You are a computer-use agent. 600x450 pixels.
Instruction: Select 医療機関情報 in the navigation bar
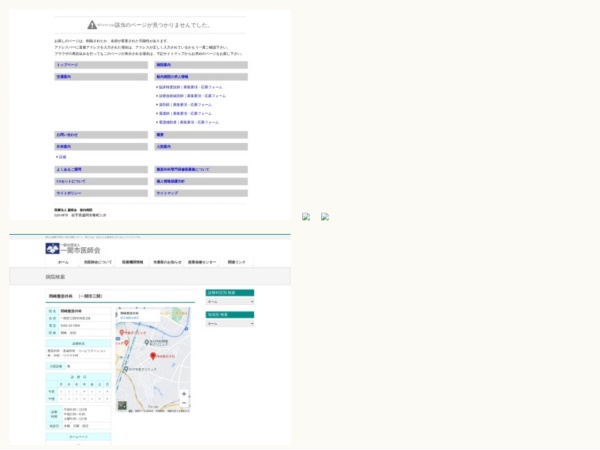(132, 262)
